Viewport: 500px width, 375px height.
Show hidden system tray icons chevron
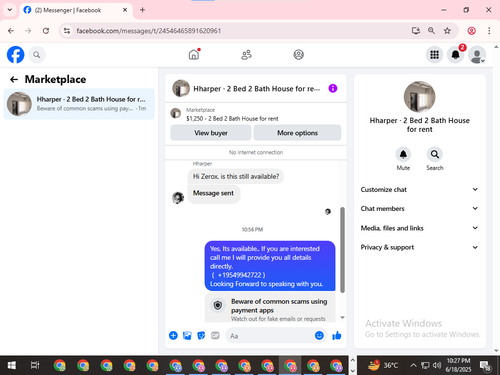click(413, 365)
